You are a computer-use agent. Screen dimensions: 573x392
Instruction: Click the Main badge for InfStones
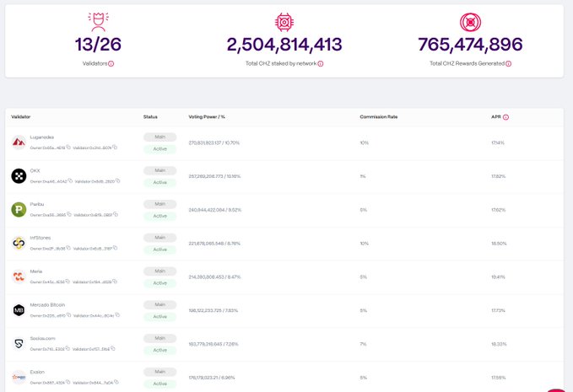pos(159,237)
